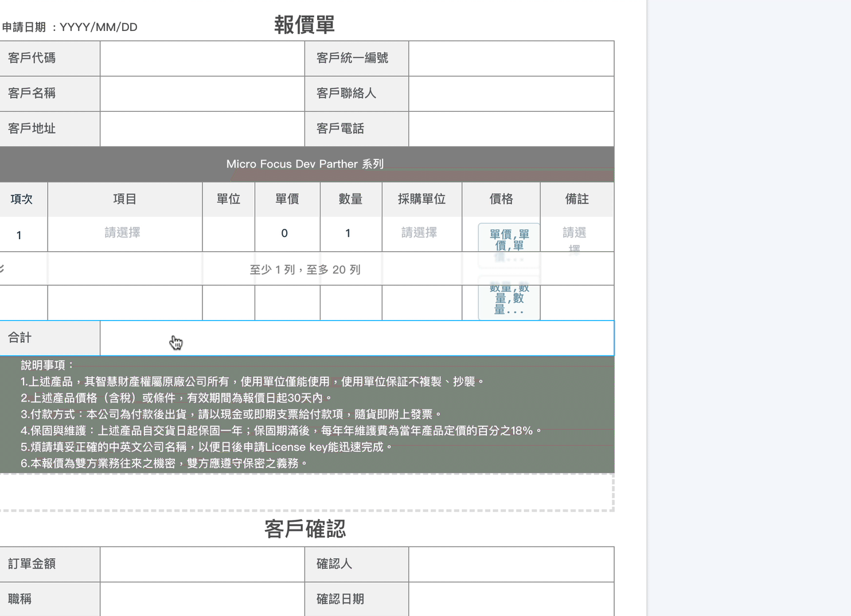
Task: Click the 數量 formula tag in 價格 column
Action: point(509,299)
